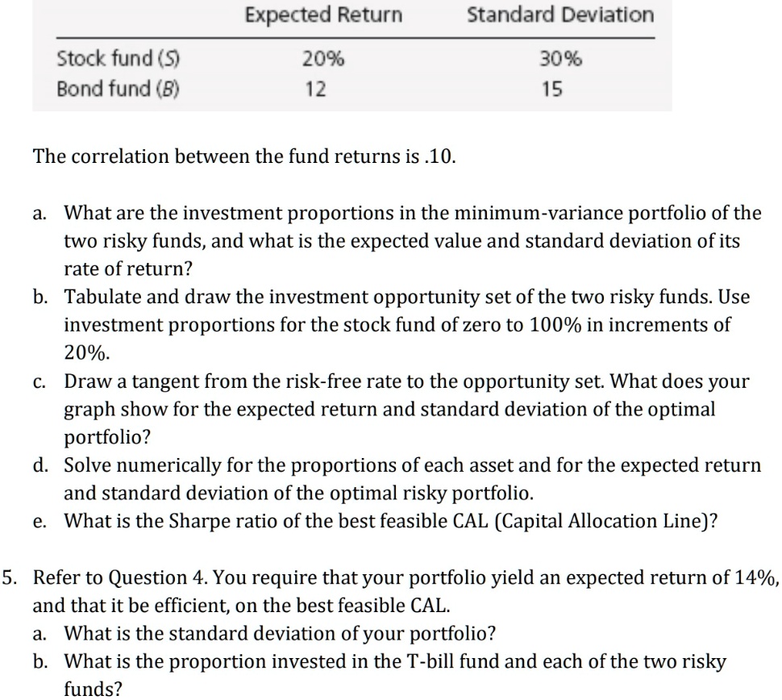Click the Standard Deviation column header
This screenshot has height=700, width=782.
[x=560, y=15]
